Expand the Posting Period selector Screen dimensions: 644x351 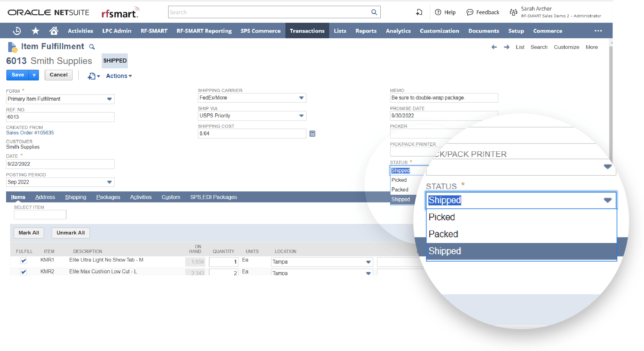109,182
